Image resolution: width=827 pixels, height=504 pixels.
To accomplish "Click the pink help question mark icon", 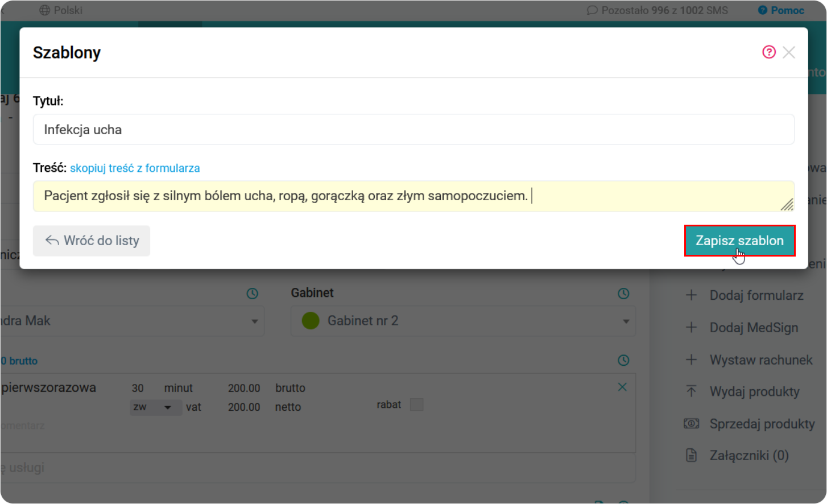I will click(x=768, y=52).
